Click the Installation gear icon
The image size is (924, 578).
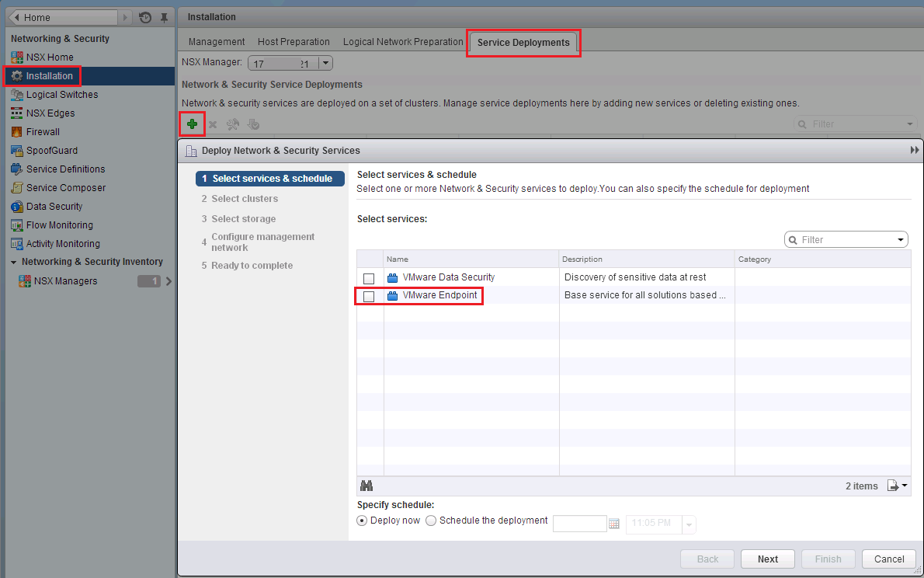coord(16,75)
